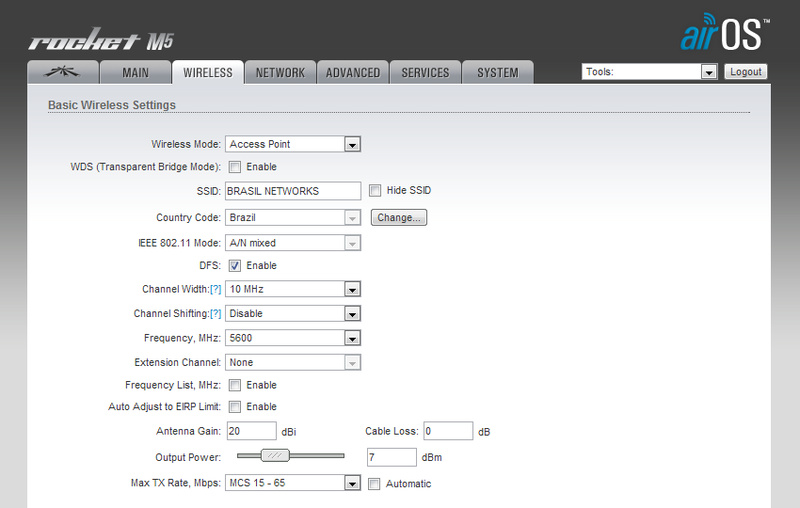Switch to the SYSTEM tab

[x=498, y=72]
